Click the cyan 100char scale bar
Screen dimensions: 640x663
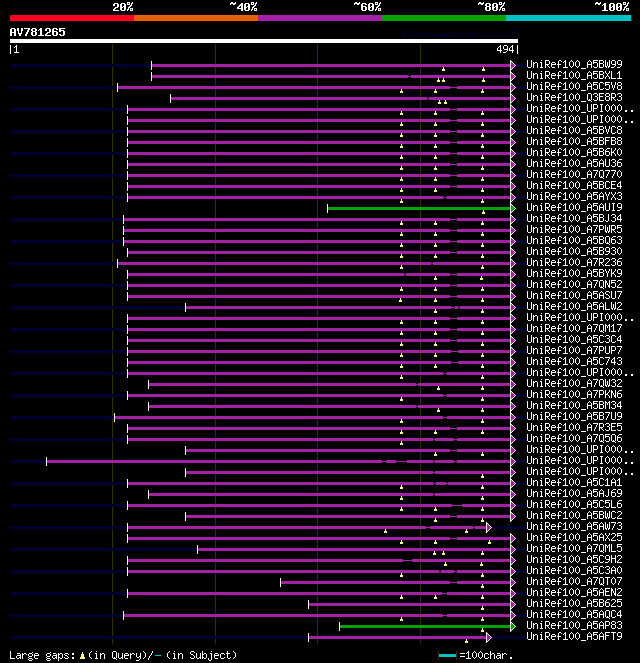click(x=447, y=655)
